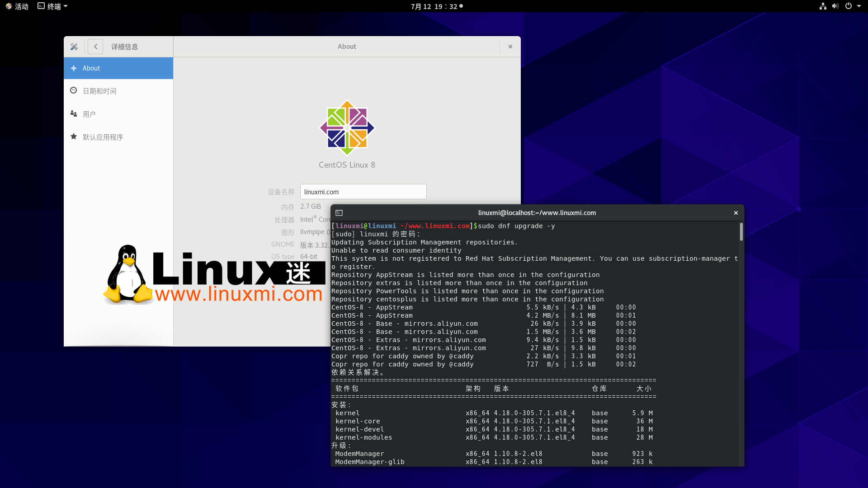Click the memory value 2.7 GiB

(x=311, y=206)
